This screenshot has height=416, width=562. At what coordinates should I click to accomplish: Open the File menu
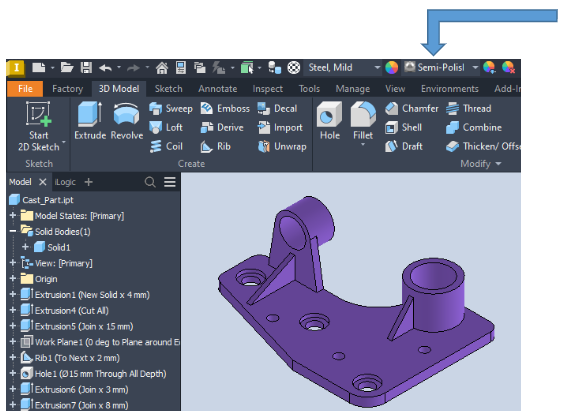click(x=25, y=89)
